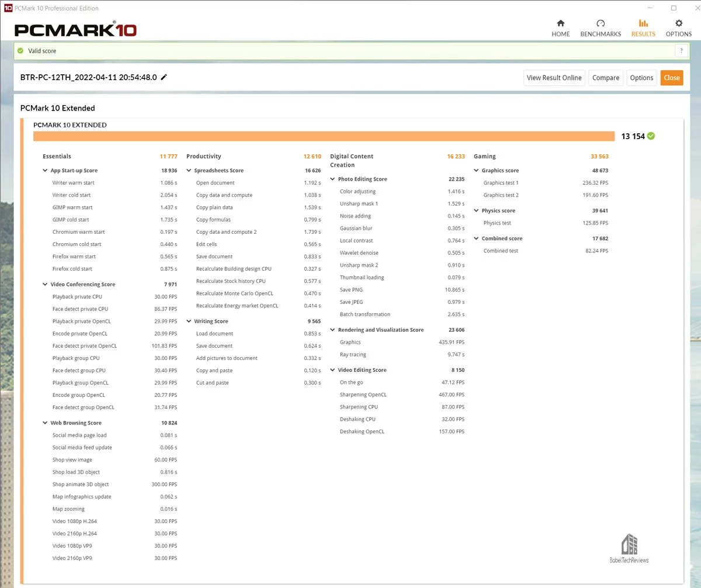Click the Essentials score 11 777
This screenshot has width=701, height=588.
click(168, 157)
